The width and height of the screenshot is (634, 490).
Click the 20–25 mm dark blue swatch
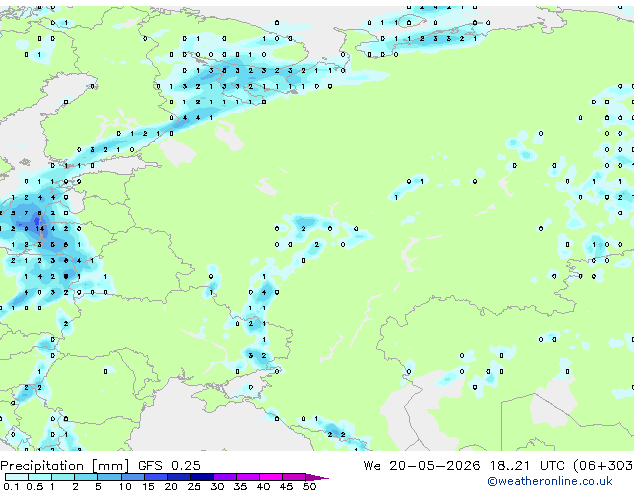(179, 477)
